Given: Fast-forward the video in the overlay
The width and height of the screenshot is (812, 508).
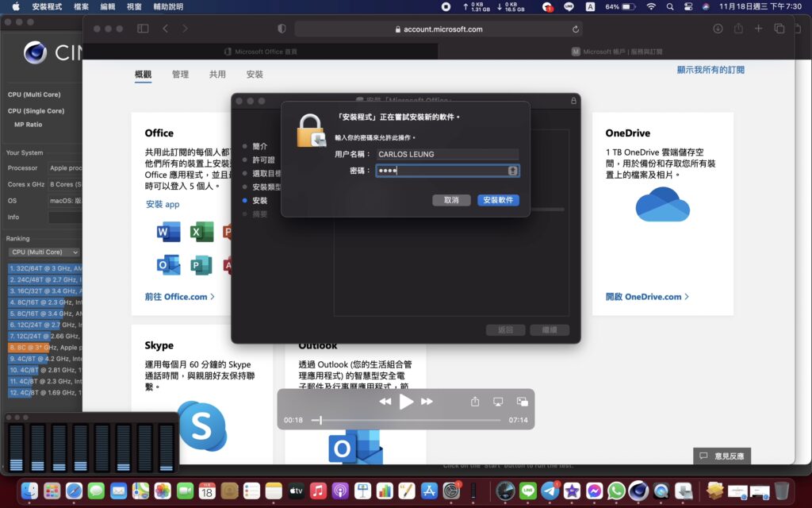Looking at the screenshot, I should click(x=427, y=401).
